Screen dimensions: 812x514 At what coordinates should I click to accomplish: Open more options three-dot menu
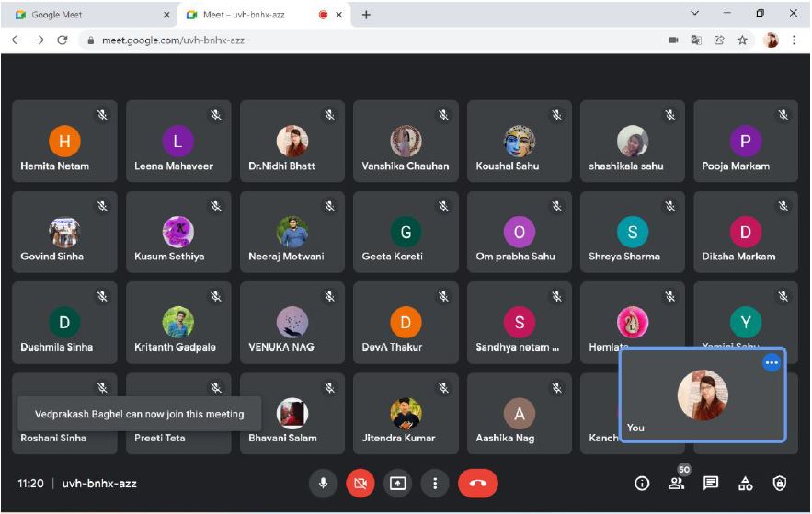435,483
